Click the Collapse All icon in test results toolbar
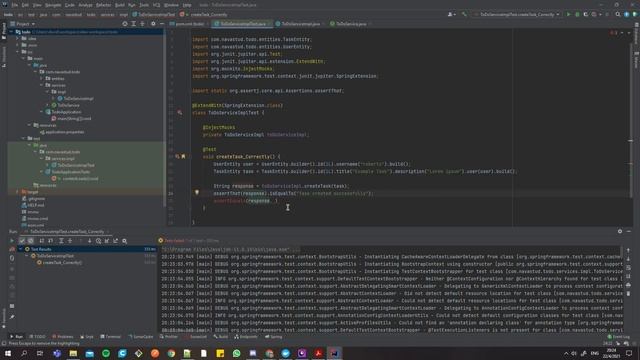640x360 pixels. point(70,241)
